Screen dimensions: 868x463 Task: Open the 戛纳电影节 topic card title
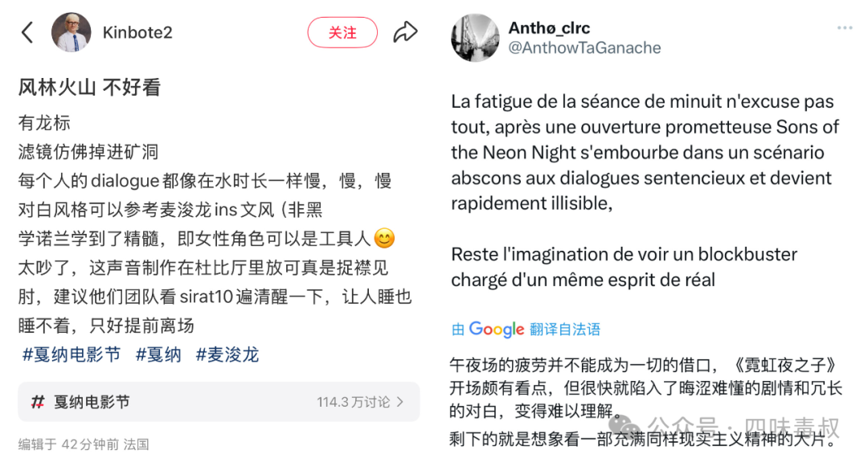[x=92, y=402]
